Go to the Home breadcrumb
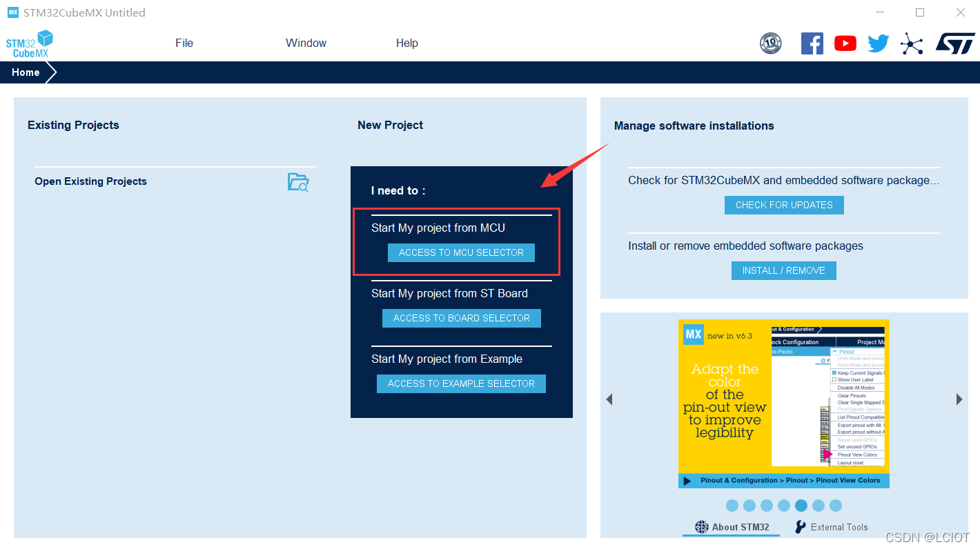The image size is (980, 549). pos(26,72)
